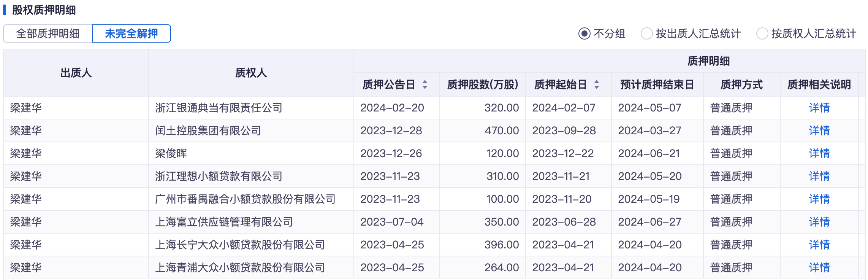View 详情 for 上海青浦大众小额贷款 row

pos(819,267)
